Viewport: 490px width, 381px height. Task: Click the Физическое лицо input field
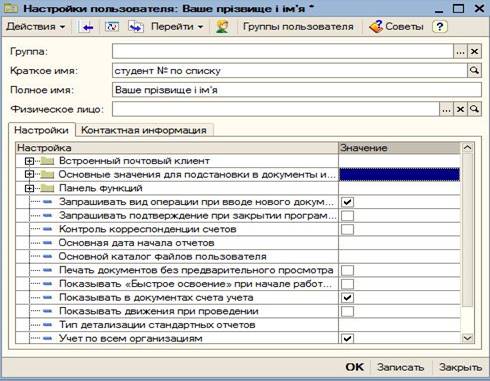(x=276, y=109)
